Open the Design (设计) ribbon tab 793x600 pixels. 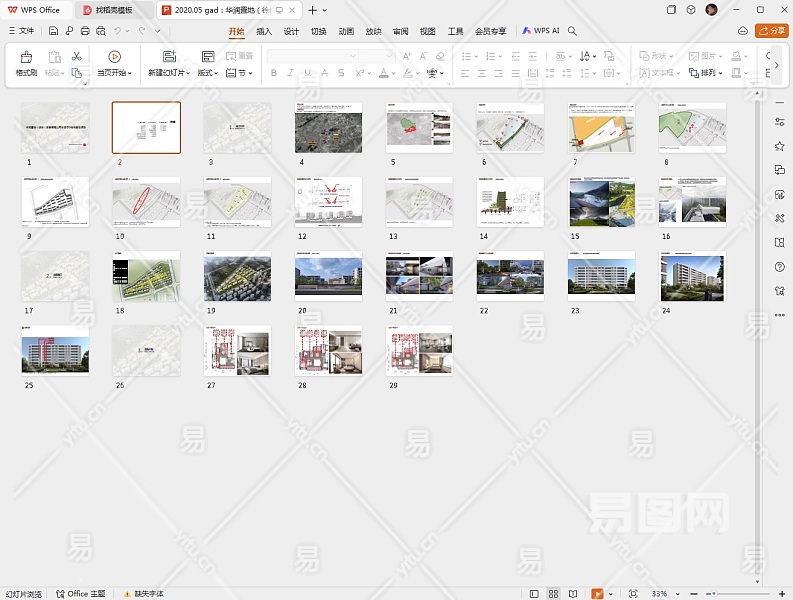coord(291,31)
